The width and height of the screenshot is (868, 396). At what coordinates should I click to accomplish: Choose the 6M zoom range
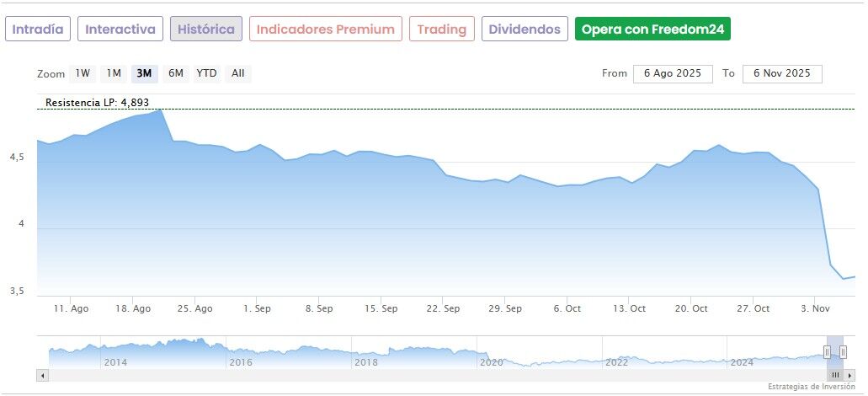(175, 73)
